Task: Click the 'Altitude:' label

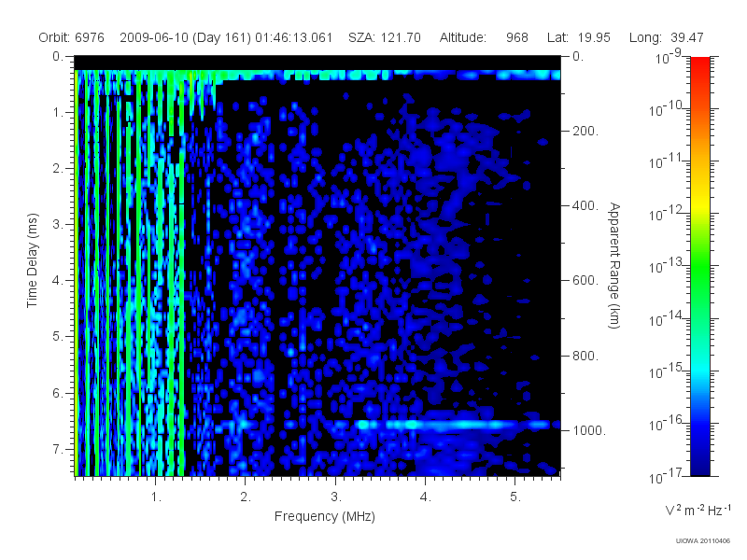Action: coord(462,37)
